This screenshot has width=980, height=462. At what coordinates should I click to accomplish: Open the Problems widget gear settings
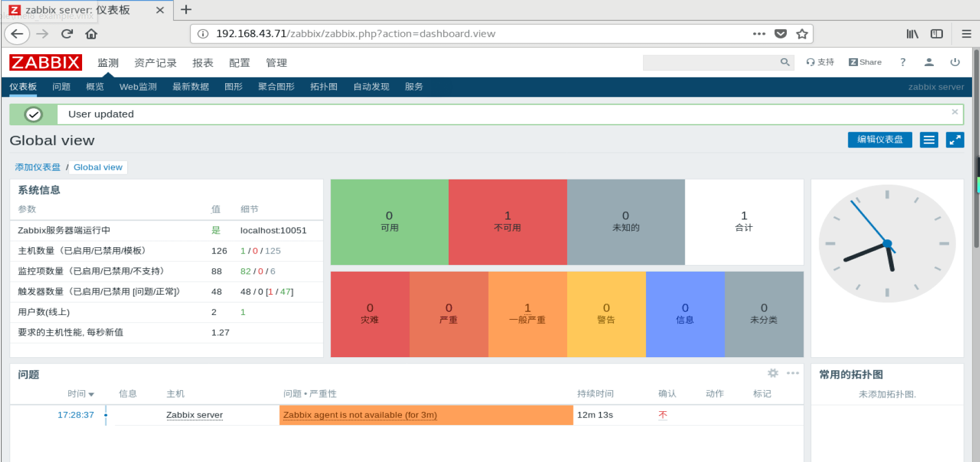pyautogui.click(x=773, y=373)
